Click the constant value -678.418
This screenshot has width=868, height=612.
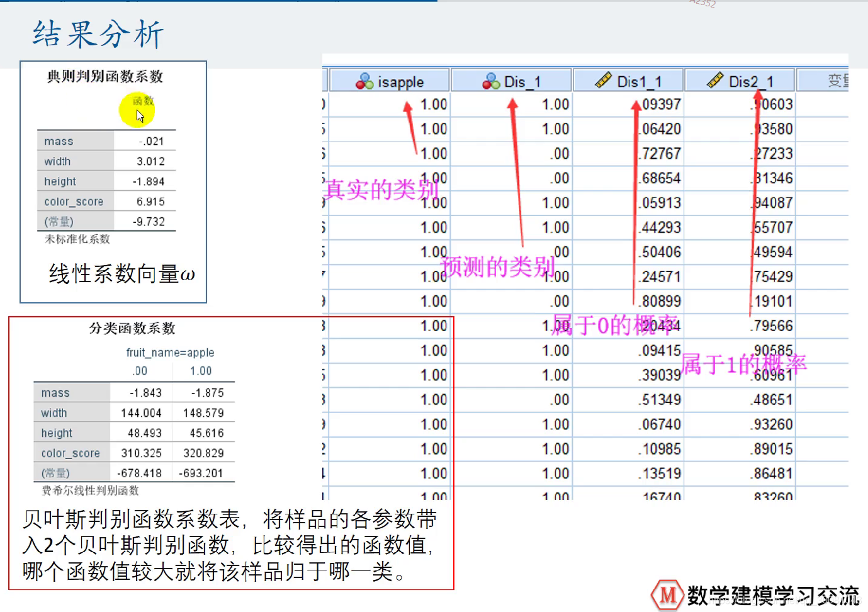click(140, 473)
